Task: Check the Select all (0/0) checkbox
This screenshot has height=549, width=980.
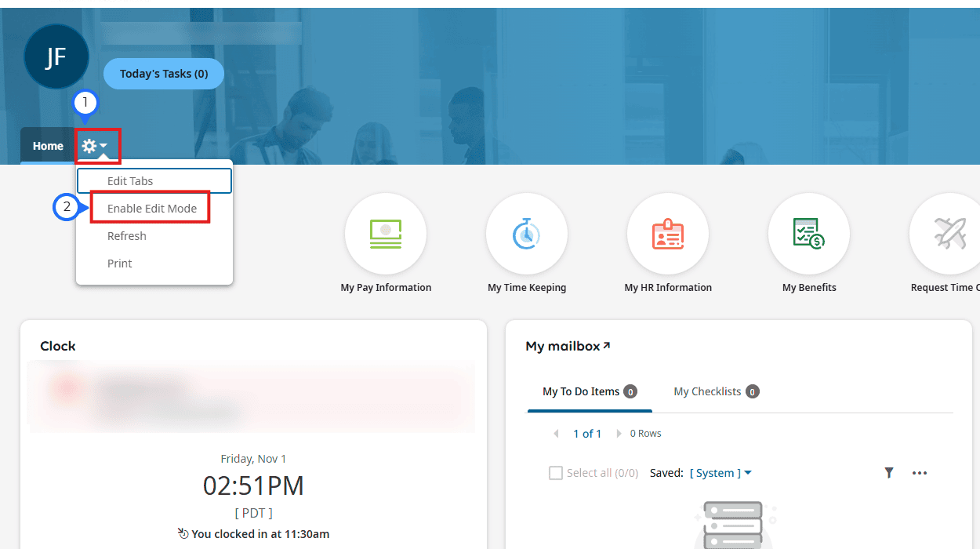Action: (x=556, y=473)
